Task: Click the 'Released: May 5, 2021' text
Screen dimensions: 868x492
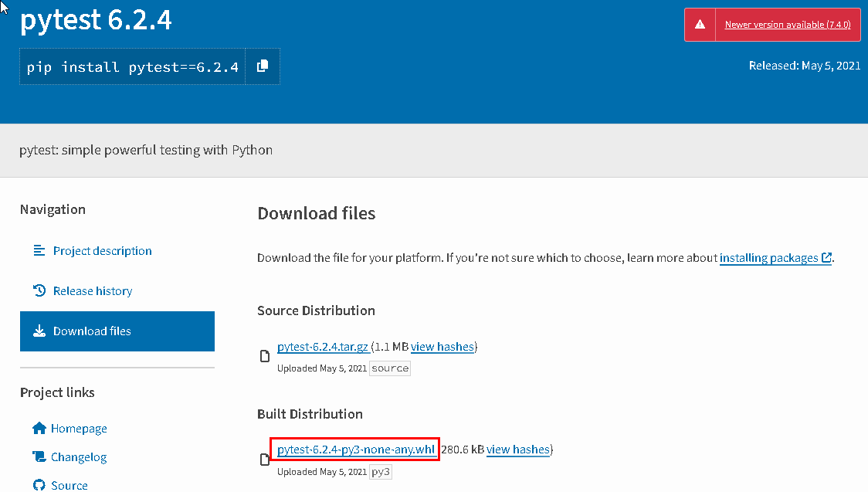Action: coord(805,66)
